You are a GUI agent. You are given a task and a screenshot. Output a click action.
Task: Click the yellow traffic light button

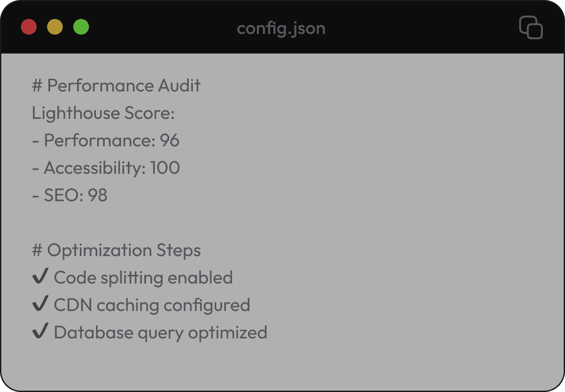54,27
